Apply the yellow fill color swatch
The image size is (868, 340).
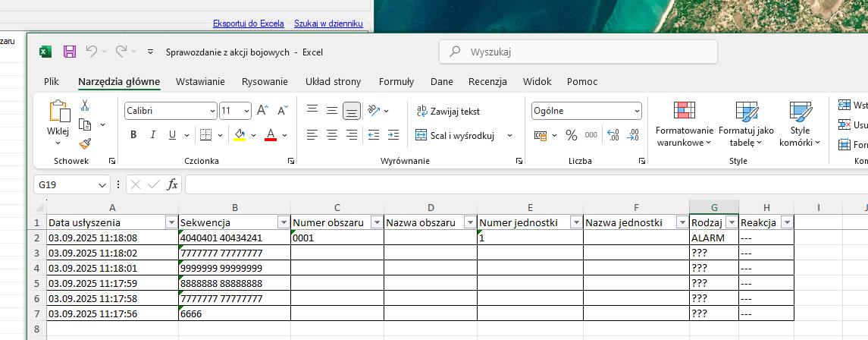click(x=240, y=135)
